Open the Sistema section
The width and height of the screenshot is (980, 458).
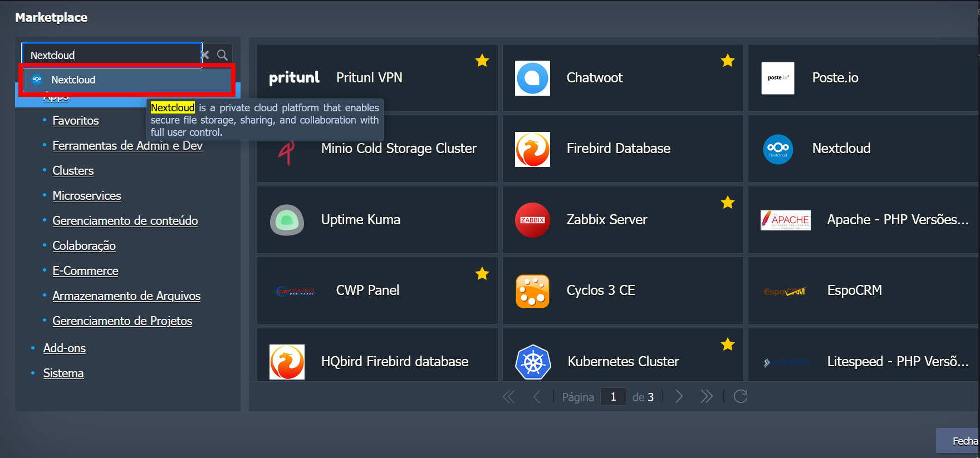pos(63,373)
